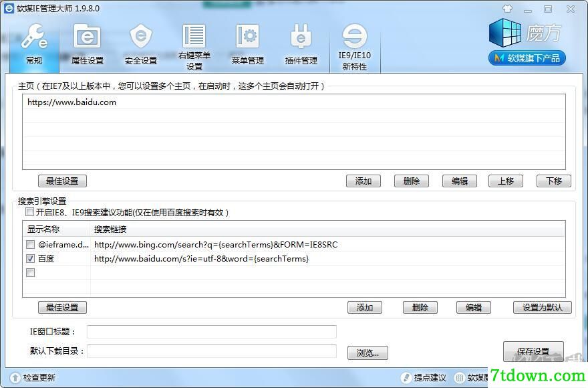Viewport: 588px width, 388px height.
Task: Select https://www.baidu.com homepage entry
Action: click(294, 102)
